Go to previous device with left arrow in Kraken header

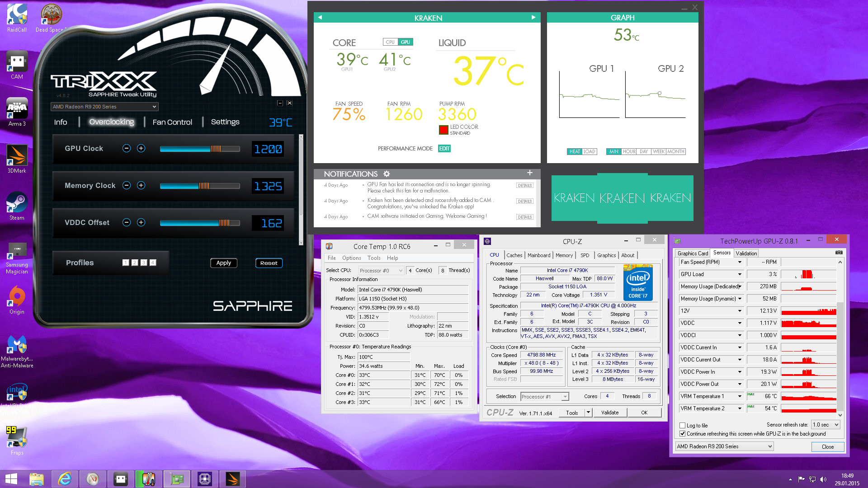coord(320,17)
